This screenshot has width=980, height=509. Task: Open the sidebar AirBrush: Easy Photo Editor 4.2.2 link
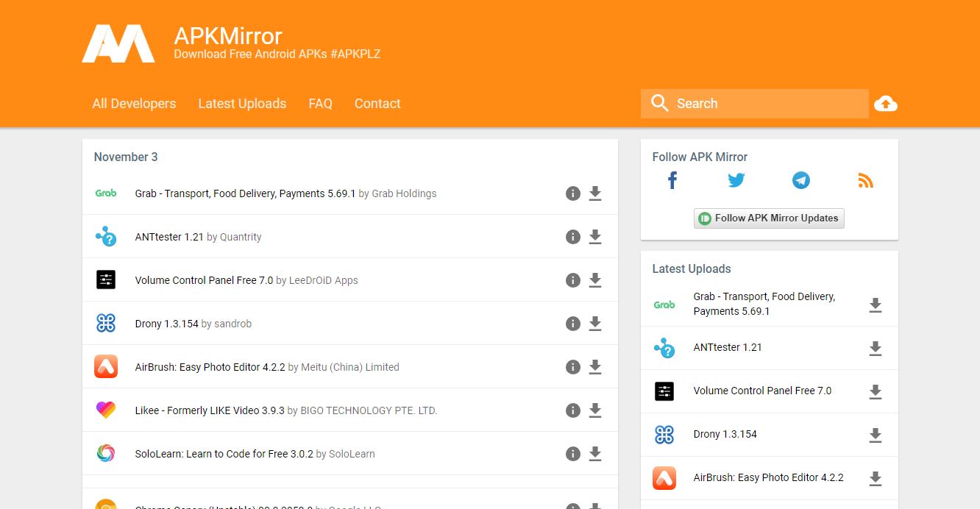click(768, 477)
